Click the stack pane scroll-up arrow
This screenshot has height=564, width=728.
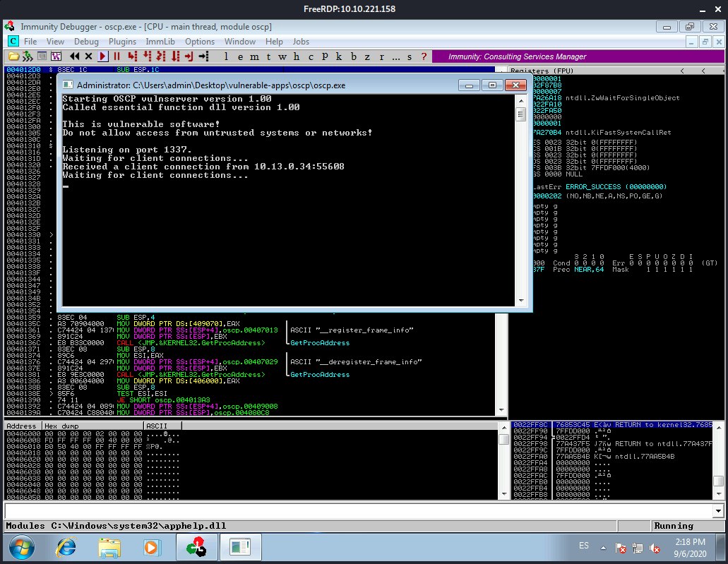coord(719,426)
